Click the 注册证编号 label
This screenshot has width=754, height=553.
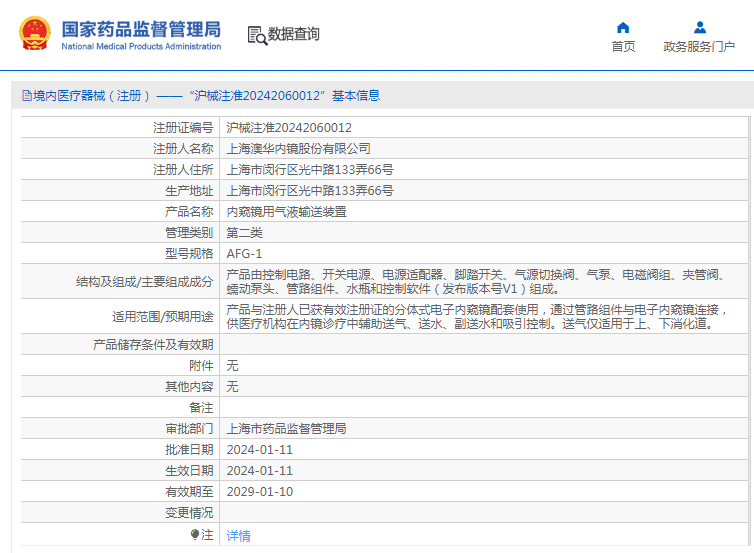pos(183,127)
